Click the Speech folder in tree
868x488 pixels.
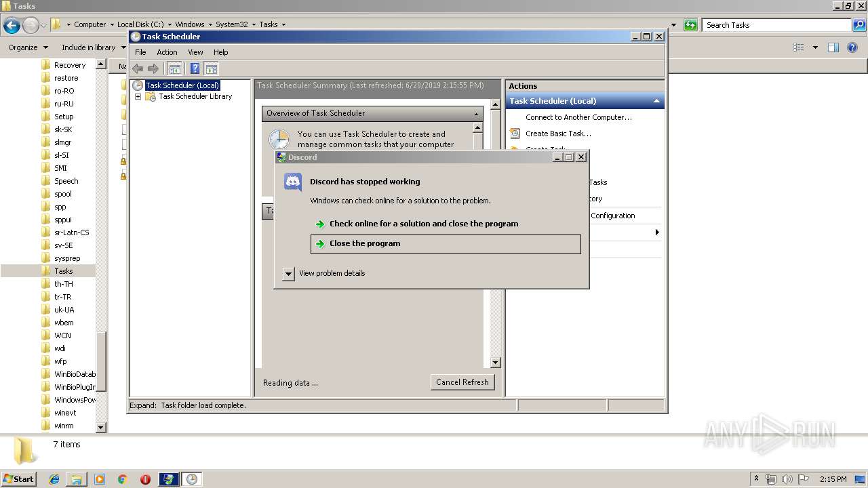click(66, 181)
